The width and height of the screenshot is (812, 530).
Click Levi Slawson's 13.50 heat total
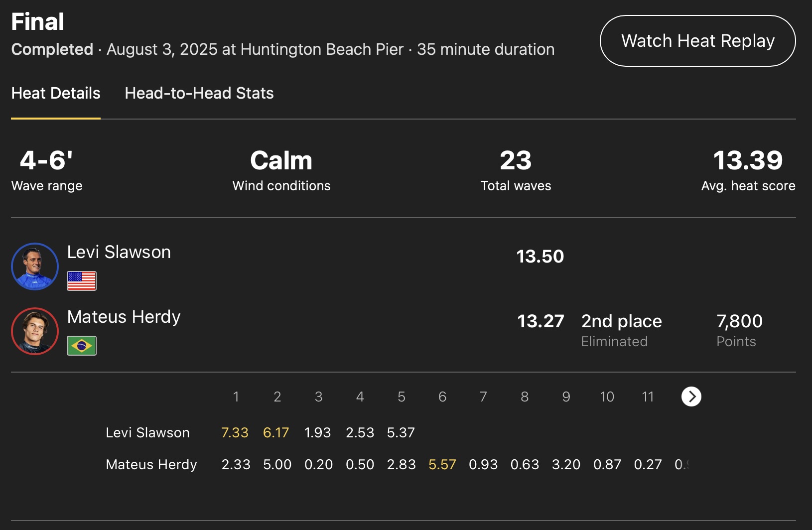point(540,257)
